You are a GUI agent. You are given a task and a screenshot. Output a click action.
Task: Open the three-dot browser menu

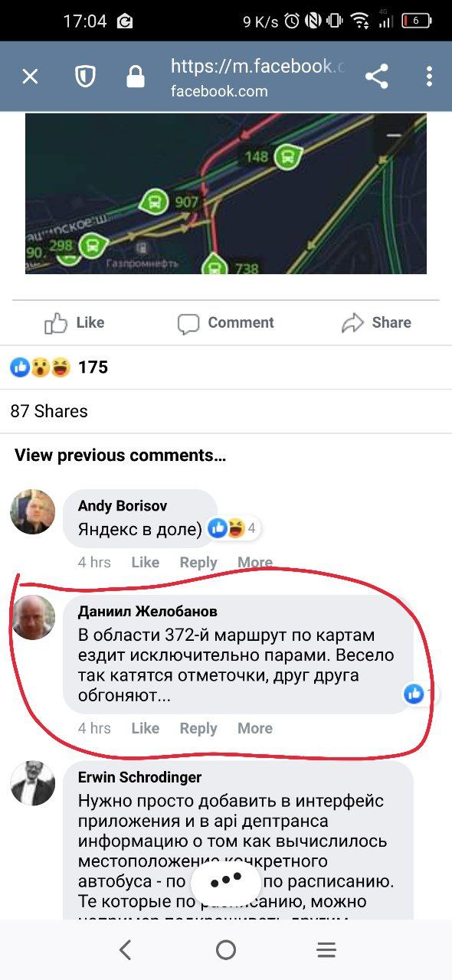pyautogui.click(x=429, y=77)
